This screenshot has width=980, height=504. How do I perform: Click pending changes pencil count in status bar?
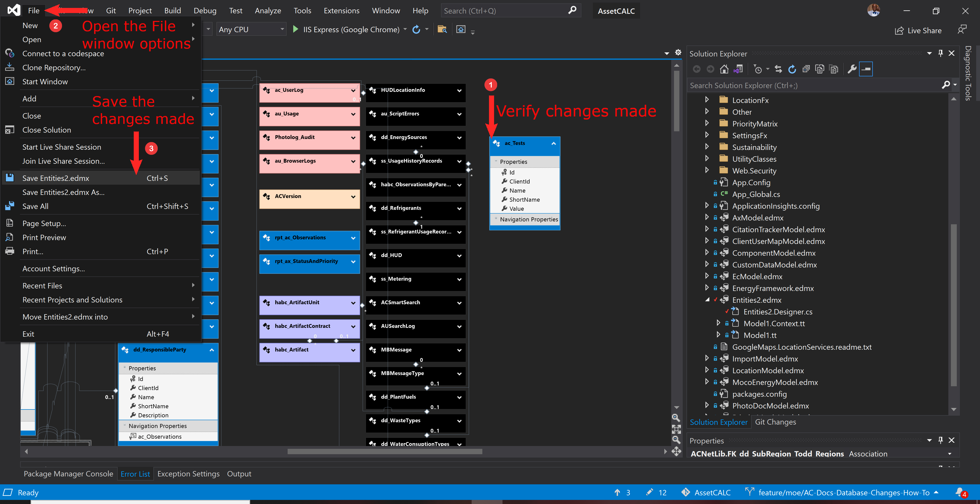click(656, 493)
